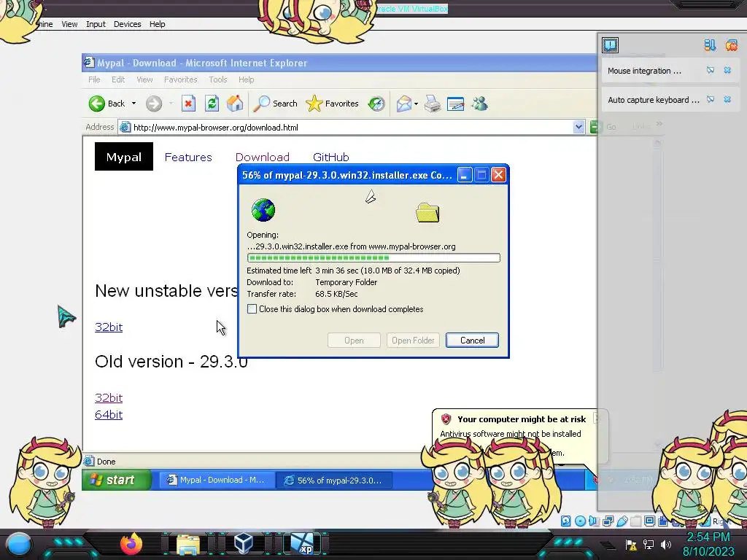This screenshot has height=560, width=747.
Task: Switch to Mypal - Download XP taskbar button
Action: [217, 480]
